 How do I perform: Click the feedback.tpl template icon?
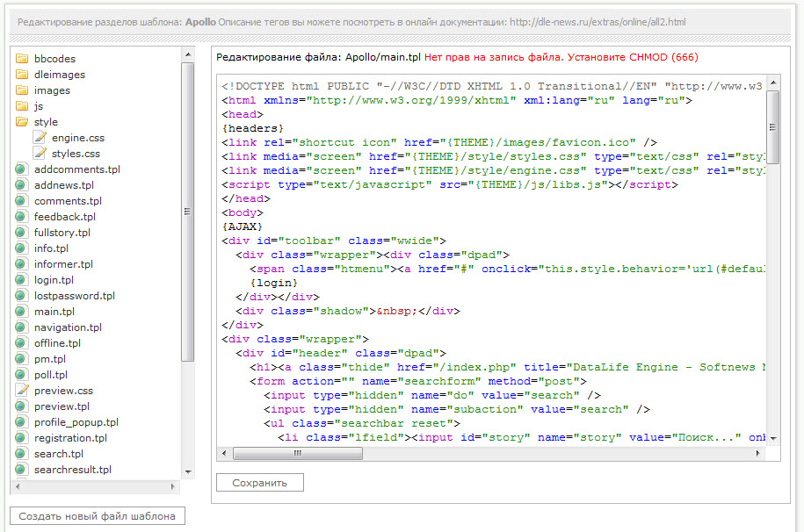[x=21, y=216]
